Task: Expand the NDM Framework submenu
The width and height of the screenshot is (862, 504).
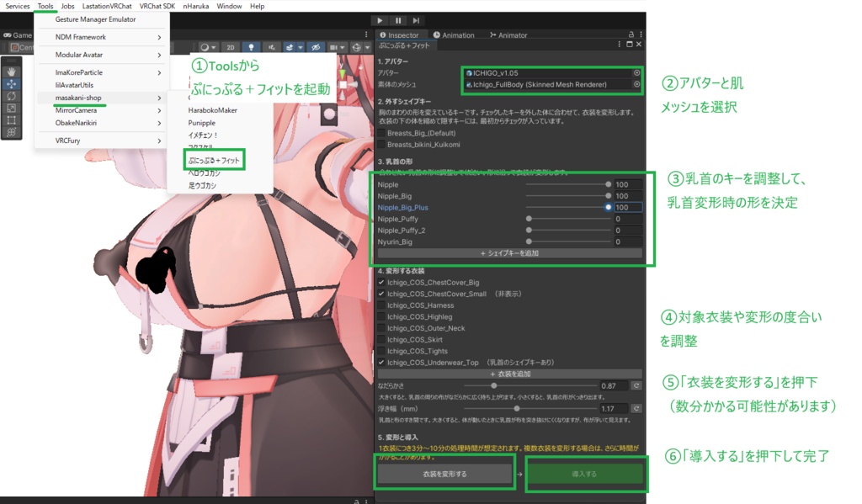Action: 101,37
